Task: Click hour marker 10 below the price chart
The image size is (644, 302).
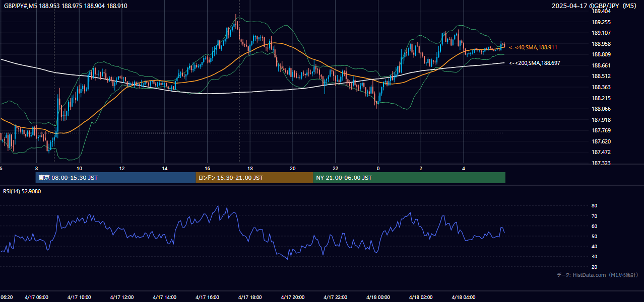Action: point(79,168)
